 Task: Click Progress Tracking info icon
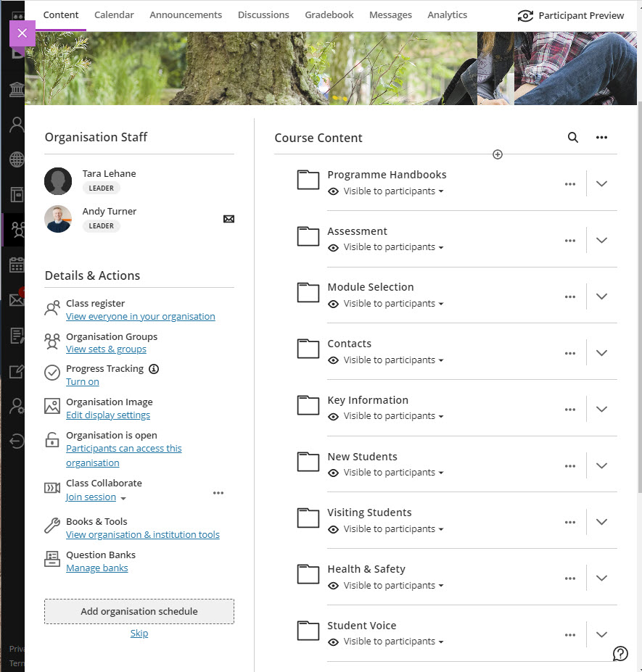point(154,369)
